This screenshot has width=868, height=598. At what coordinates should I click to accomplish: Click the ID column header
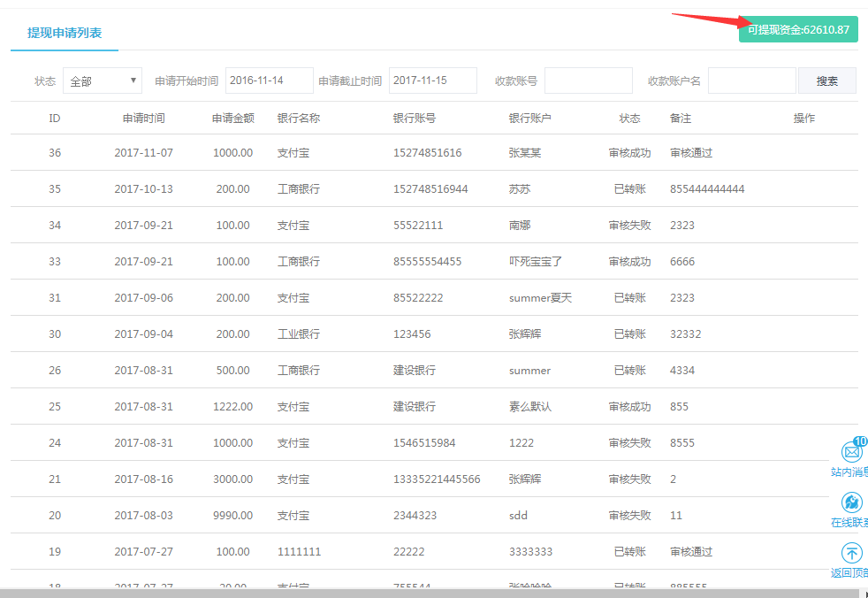[55, 118]
